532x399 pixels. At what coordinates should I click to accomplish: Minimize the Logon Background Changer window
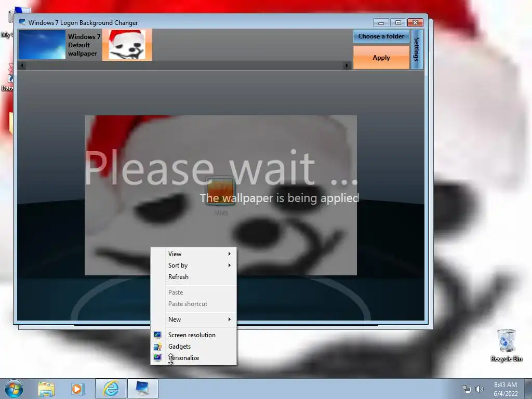tap(381, 23)
